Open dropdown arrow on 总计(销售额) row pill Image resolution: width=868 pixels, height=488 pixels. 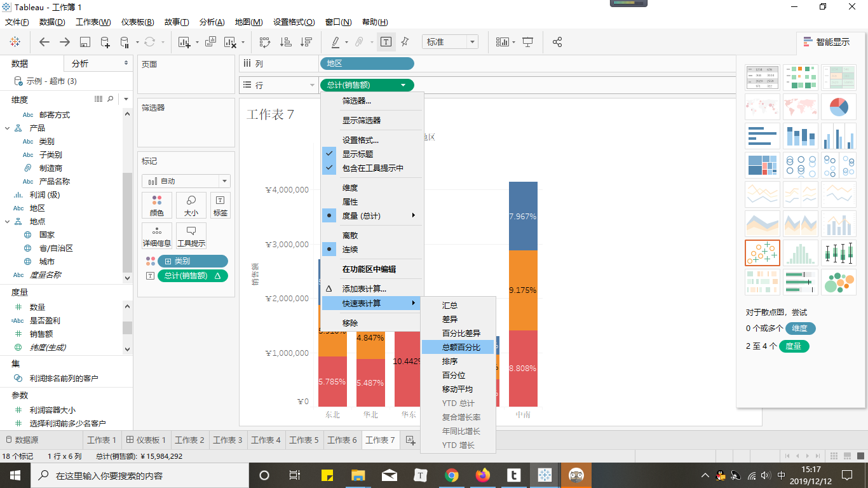[403, 85]
